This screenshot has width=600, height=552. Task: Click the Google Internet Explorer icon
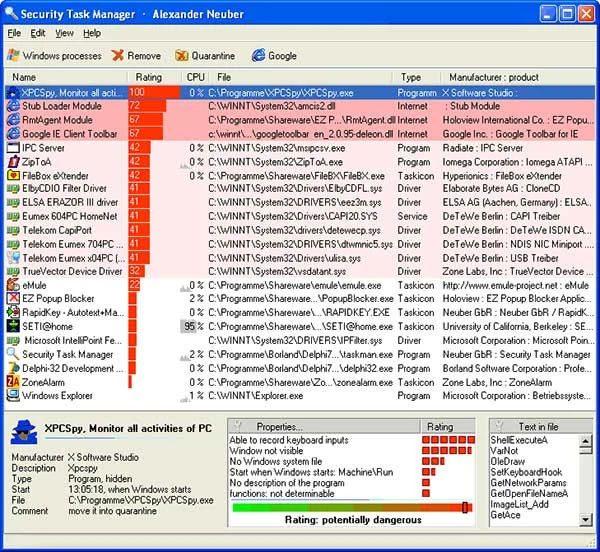(x=258, y=55)
